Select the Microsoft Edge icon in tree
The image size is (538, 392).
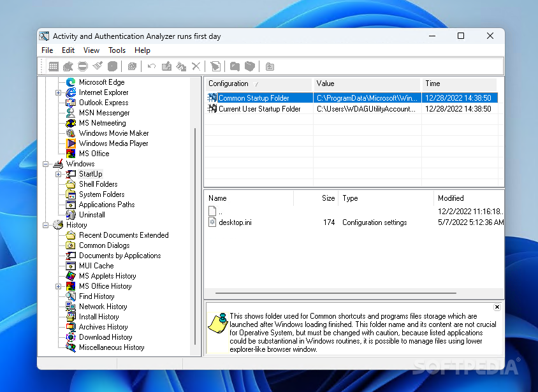71,82
